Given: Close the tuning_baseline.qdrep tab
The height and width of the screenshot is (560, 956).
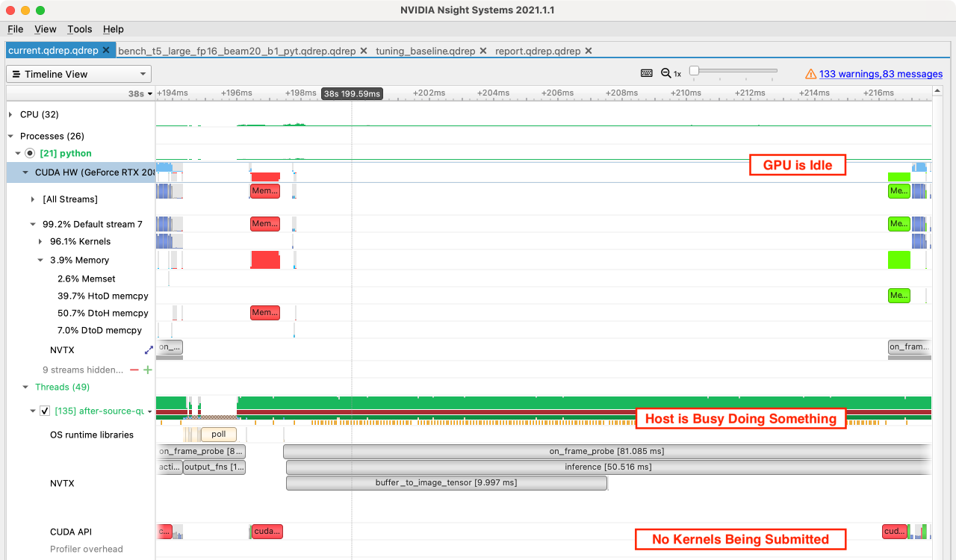Looking at the screenshot, I should [483, 51].
